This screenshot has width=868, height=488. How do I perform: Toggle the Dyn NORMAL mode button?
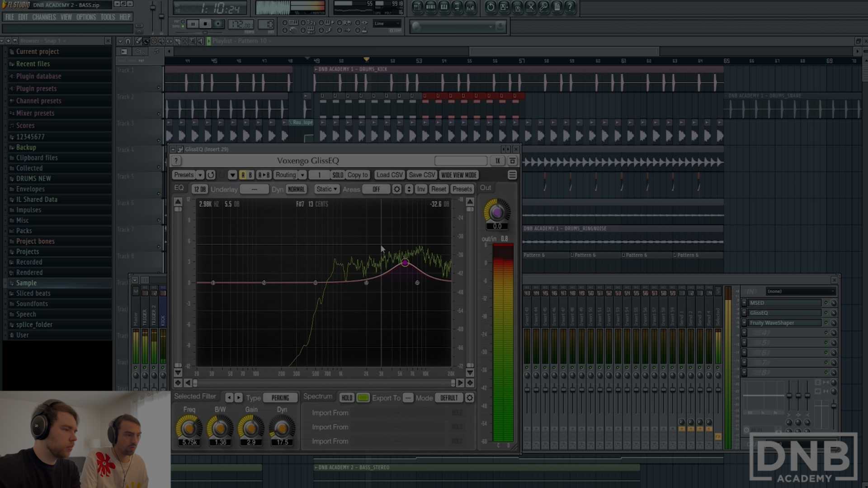pos(296,189)
